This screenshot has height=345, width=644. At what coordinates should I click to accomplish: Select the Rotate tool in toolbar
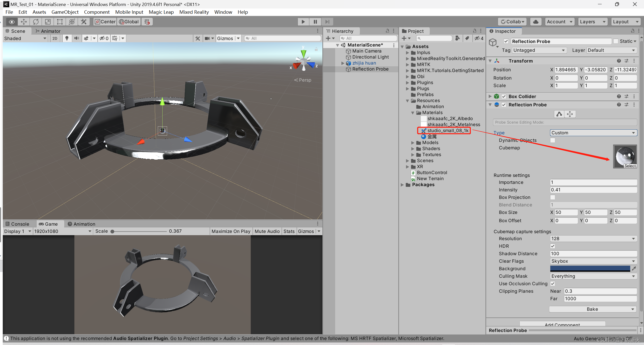click(36, 22)
